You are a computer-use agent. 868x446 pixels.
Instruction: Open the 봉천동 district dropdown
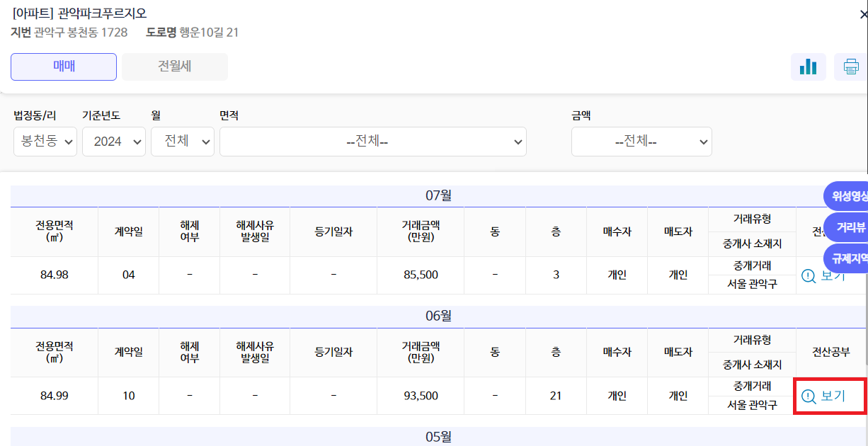45,141
